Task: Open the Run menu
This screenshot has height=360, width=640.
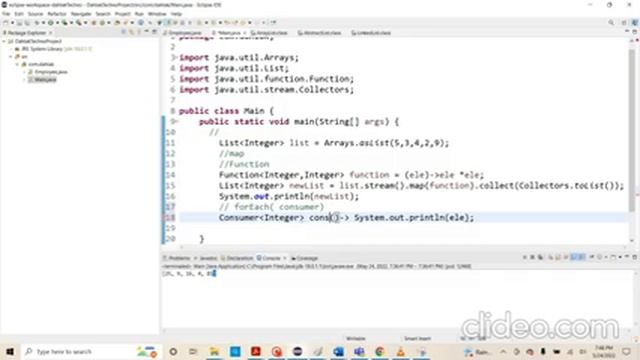Action: click(139, 14)
